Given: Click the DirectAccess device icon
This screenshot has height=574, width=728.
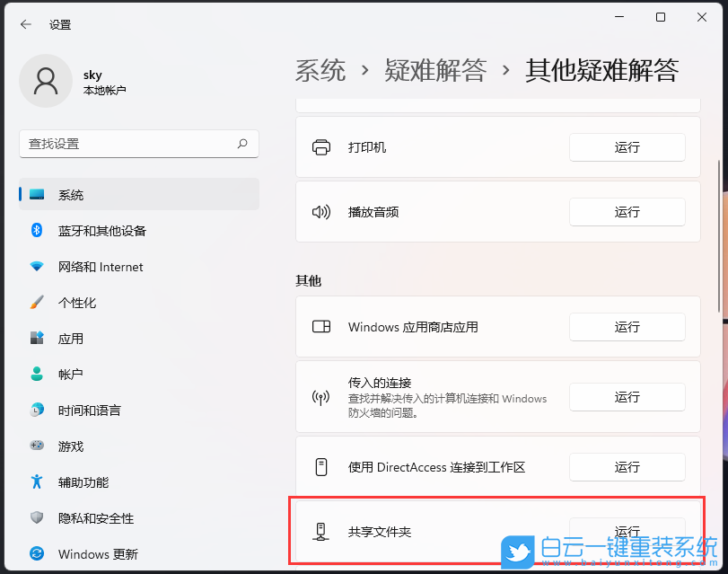Looking at the screenshot, I should click(x=320, y=467).
